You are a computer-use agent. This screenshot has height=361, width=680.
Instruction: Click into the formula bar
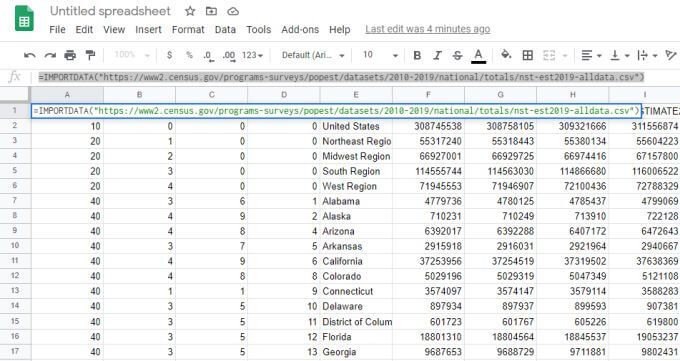(356, 77)
